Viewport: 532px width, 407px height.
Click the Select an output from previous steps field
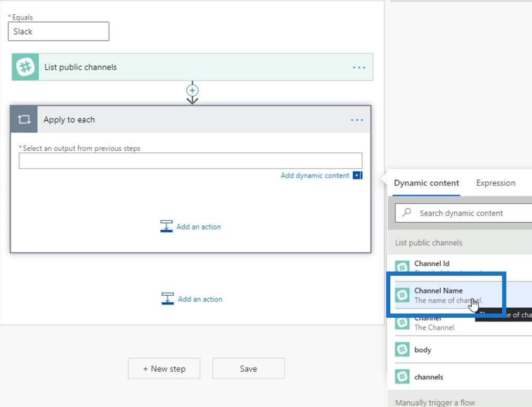190,161
